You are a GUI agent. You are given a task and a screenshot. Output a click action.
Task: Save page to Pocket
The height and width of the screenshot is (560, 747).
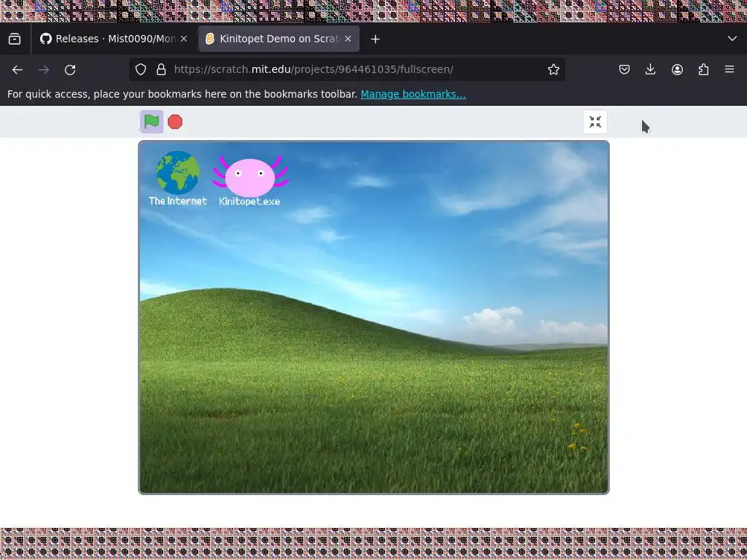click(x=624, y=69)
